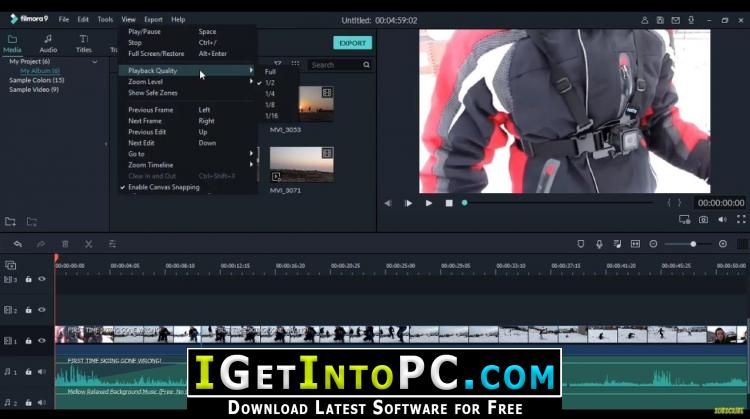Select 1/4 playback quality

point(270,94)
